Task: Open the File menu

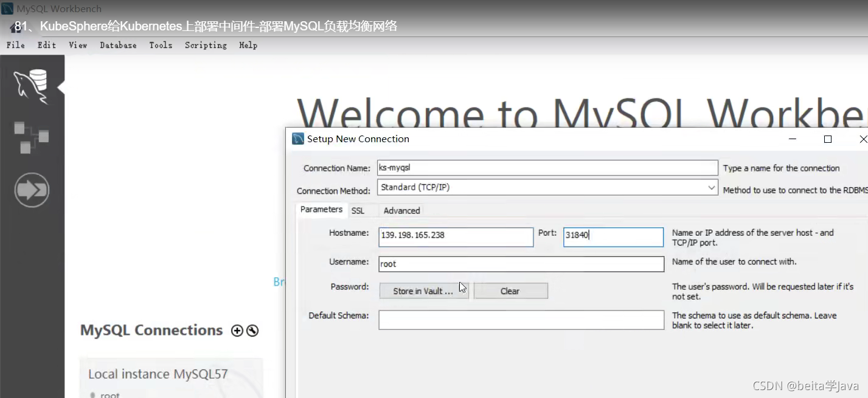Action: [16, 45]
